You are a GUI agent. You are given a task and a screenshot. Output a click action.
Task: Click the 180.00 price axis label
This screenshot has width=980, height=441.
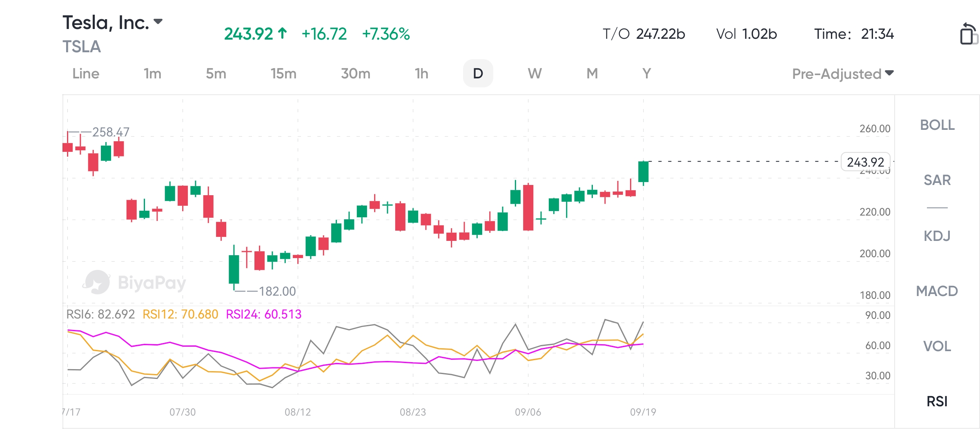[x=875, y=295]
